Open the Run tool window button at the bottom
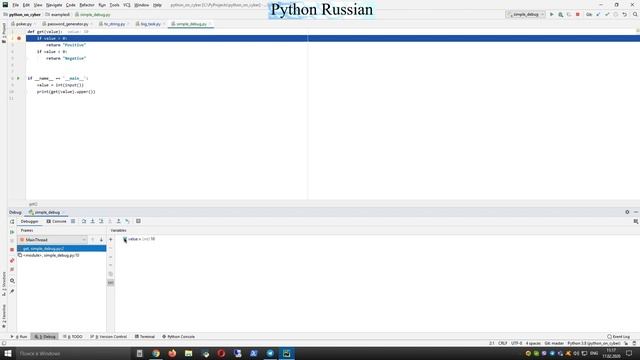 (19, 337)
